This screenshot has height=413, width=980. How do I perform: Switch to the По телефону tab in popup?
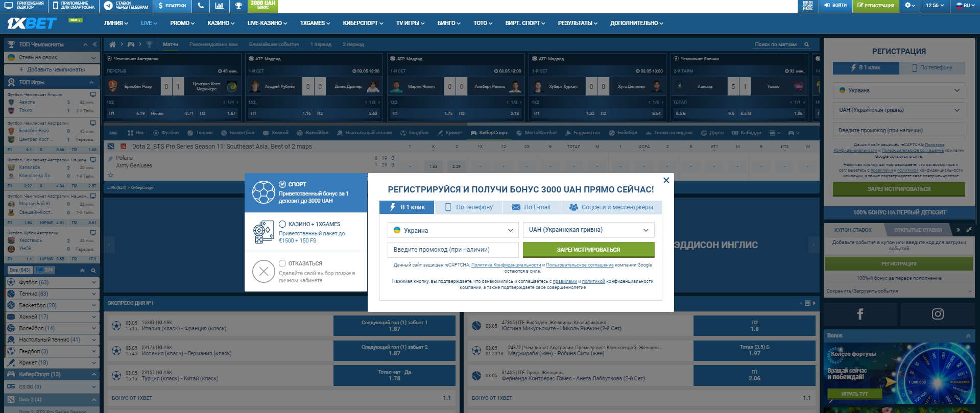tap(468, 207)
